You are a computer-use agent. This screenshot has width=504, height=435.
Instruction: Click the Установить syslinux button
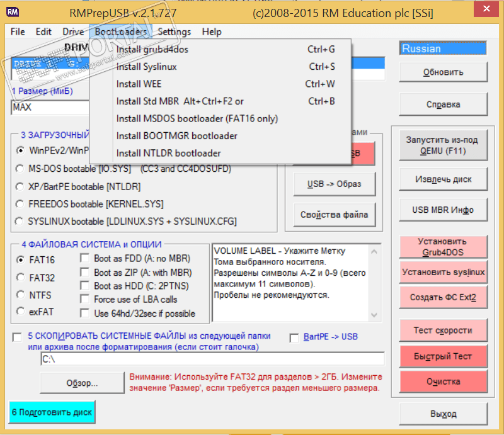tap(444, 272)
